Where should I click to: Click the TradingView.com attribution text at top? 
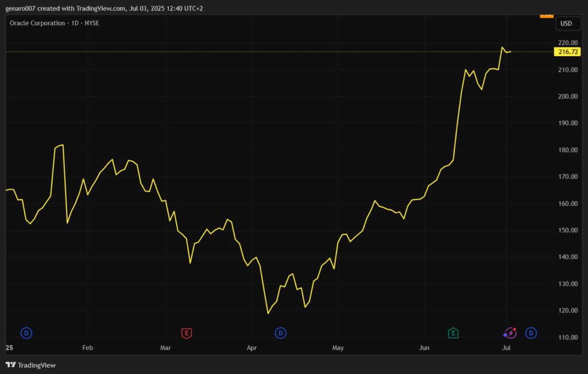click(x=104, y=9)
